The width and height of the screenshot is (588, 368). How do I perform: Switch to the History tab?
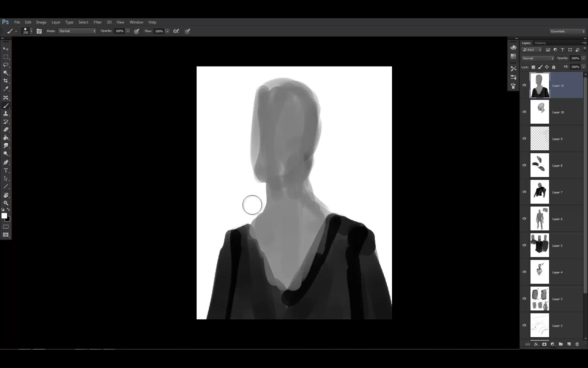tap(540, 43)
